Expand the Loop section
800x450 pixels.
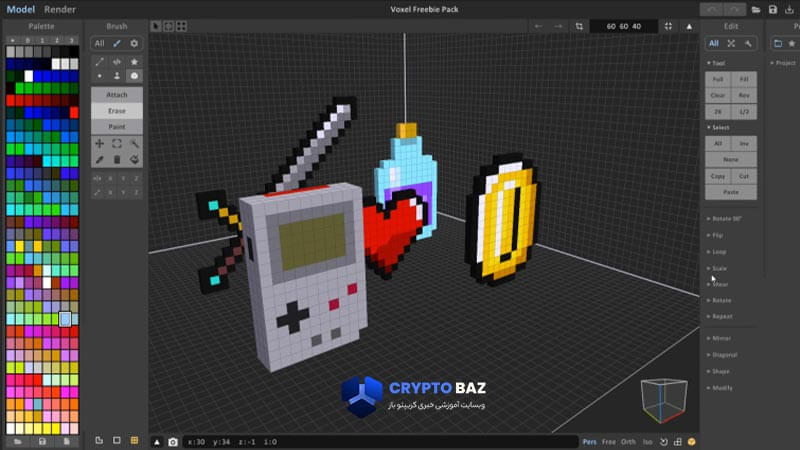[717, 252]
